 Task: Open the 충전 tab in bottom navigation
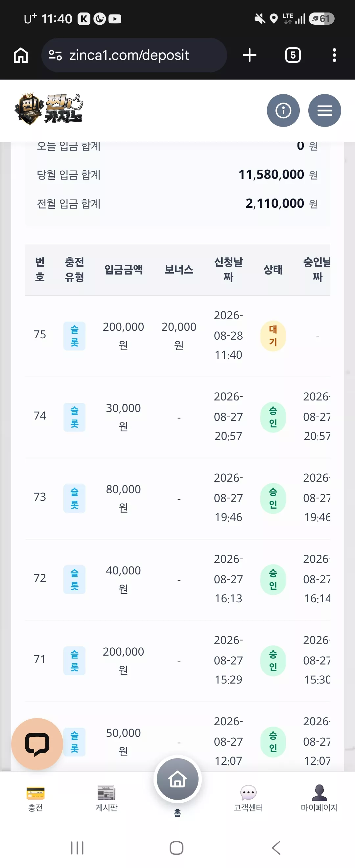pos(35,799)
